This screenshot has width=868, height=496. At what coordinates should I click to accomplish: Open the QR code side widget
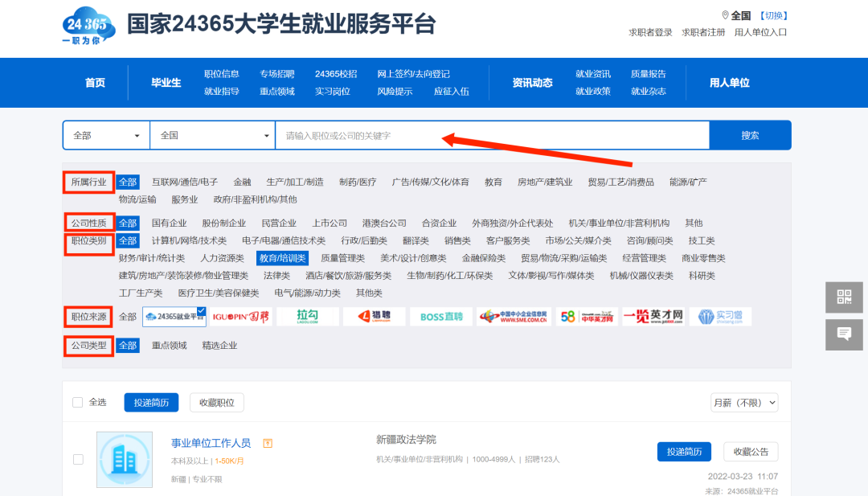[x=844, y=297]
